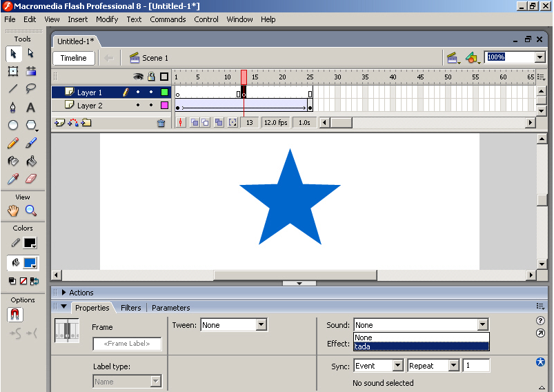Click the Center Frame button

181,123
